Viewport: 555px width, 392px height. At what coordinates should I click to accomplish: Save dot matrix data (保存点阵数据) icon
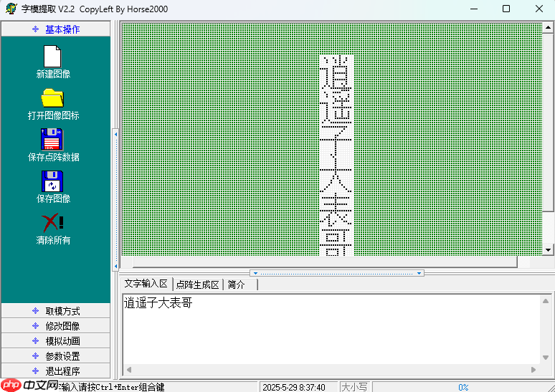coord(52,139)
